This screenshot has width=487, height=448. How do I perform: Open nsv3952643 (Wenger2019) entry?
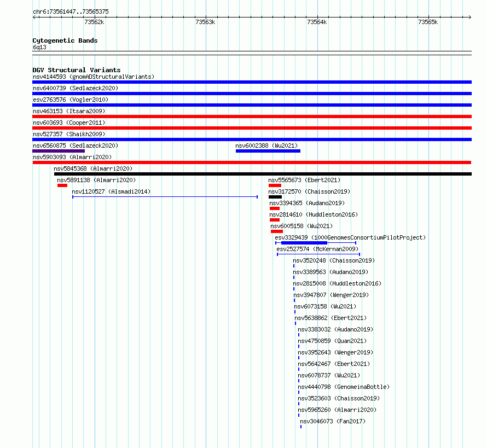point(335,352)
